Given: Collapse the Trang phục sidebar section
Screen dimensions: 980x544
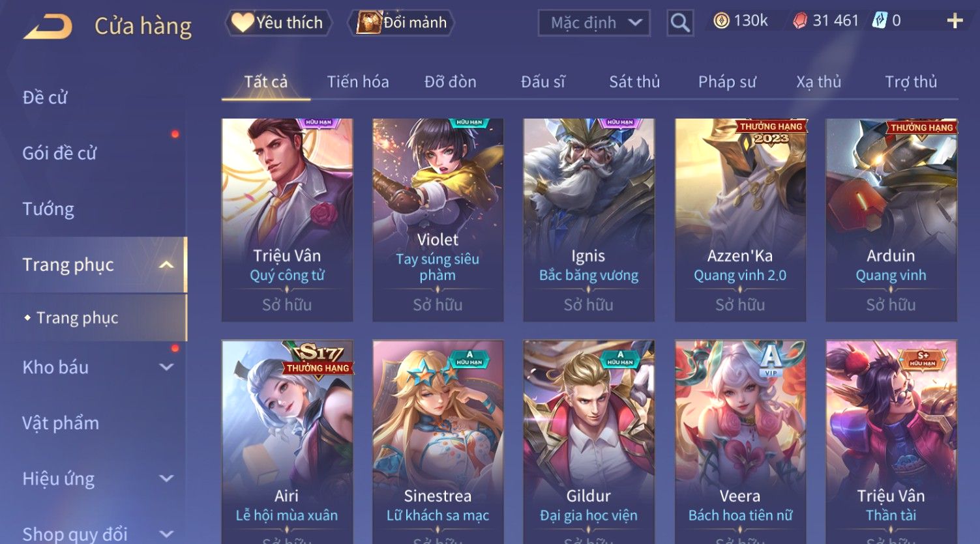Looking at the screenshot, I should coord(166,265).
